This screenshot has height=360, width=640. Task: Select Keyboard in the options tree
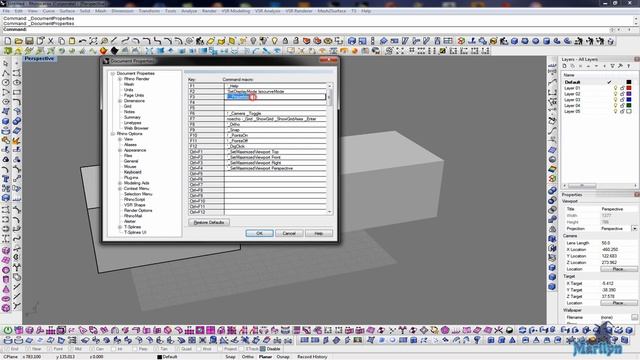[133, 172]
